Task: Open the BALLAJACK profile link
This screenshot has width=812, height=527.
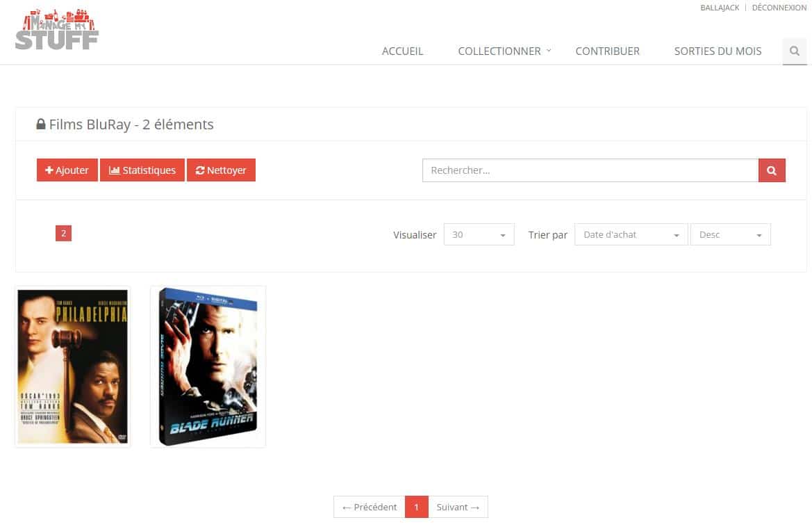Action: 720,8
